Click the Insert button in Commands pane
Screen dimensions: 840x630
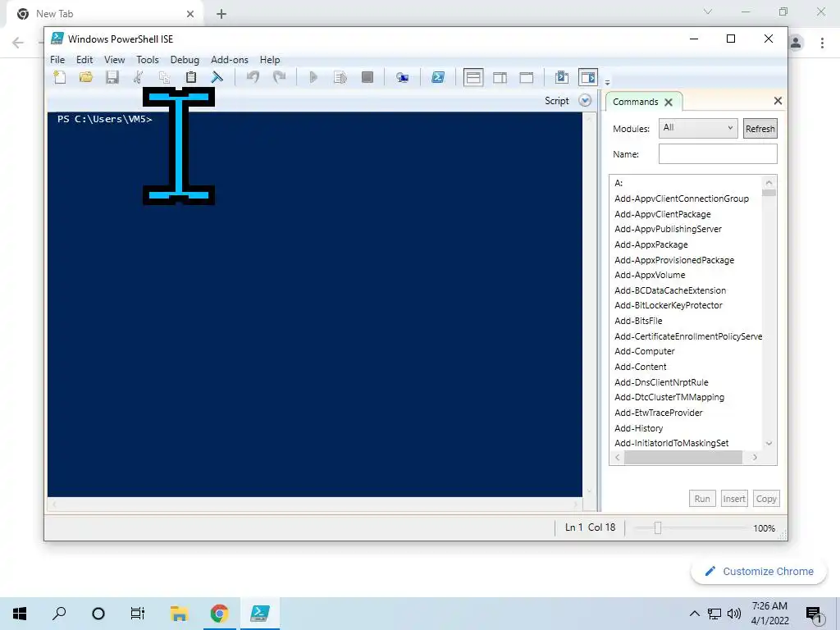[734, 499]
